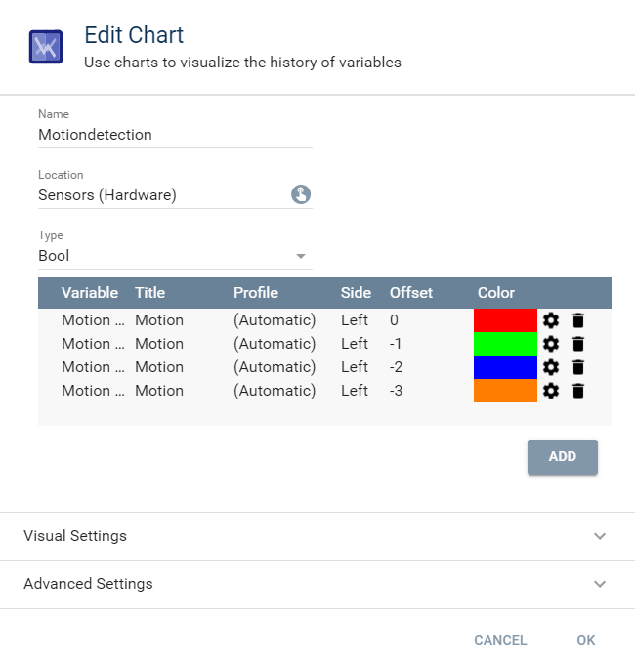Delete the variable row with offset -2
635x672 pixels.
[578, 367]
